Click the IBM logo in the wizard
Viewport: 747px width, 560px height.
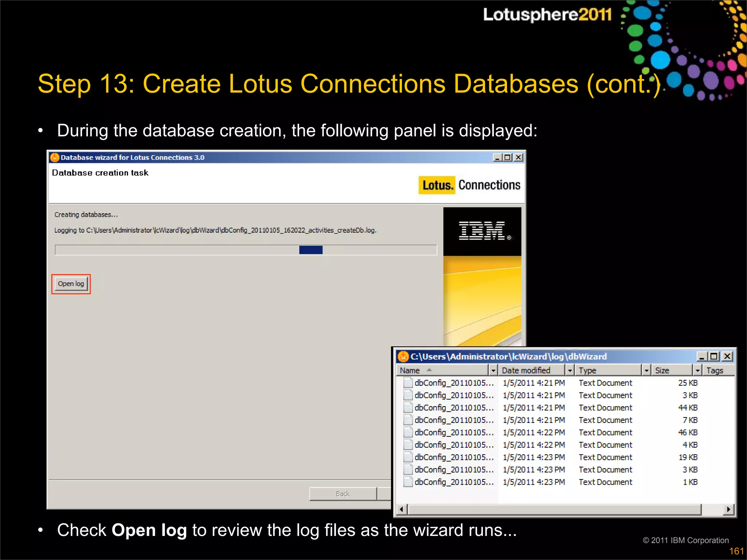(482, 231)
